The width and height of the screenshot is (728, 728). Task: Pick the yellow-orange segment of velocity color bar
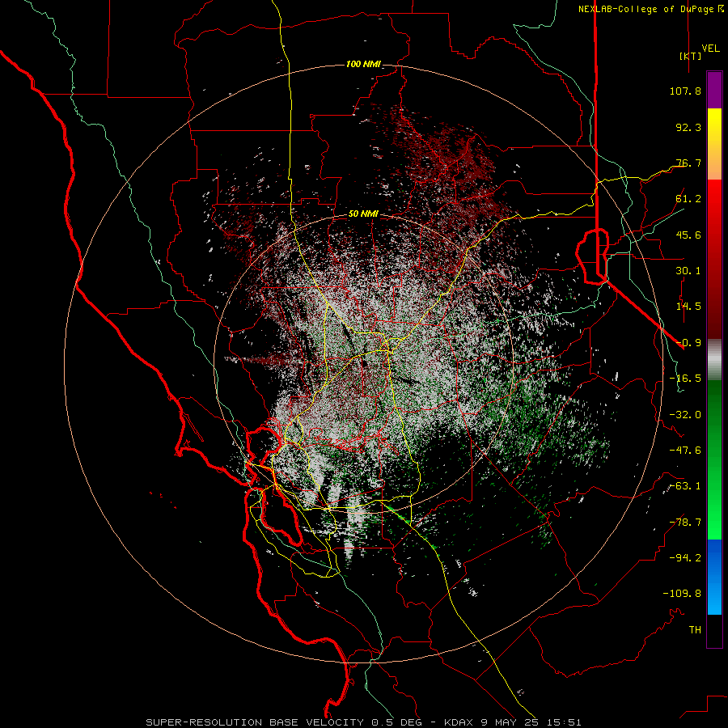click(x=714, y=144)
